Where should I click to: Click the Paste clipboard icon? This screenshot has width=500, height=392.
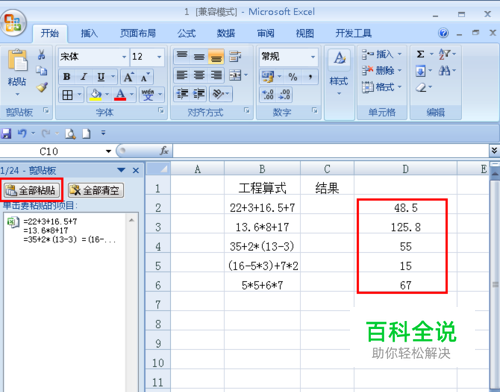click(x=17, y=60)
